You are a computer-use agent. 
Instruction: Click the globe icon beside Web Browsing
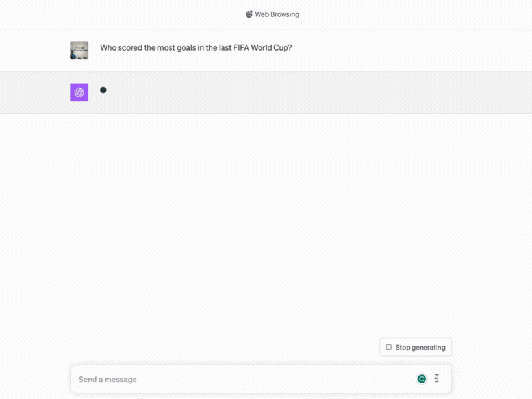(x=249, y=14)
